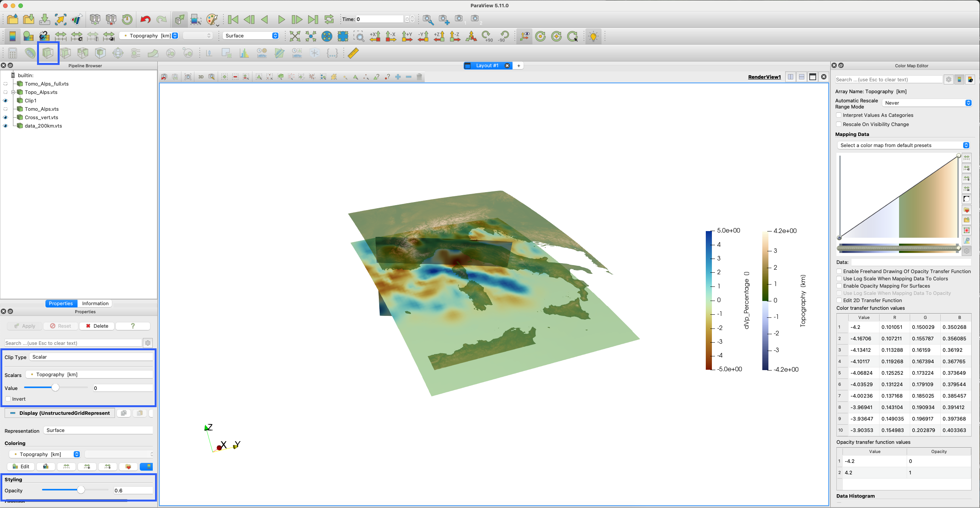Select the Clip filter icon

point(48,53)
